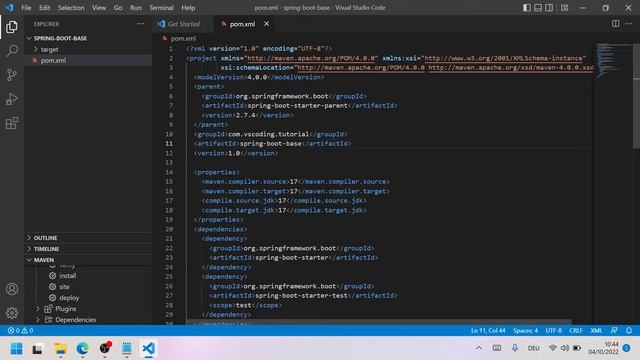Open the Run menu
Screen dimensions: 640x360
tap(136, 8)
